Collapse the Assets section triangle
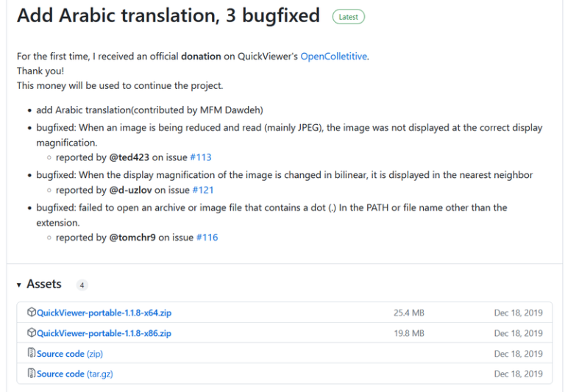 coord(19,285)
